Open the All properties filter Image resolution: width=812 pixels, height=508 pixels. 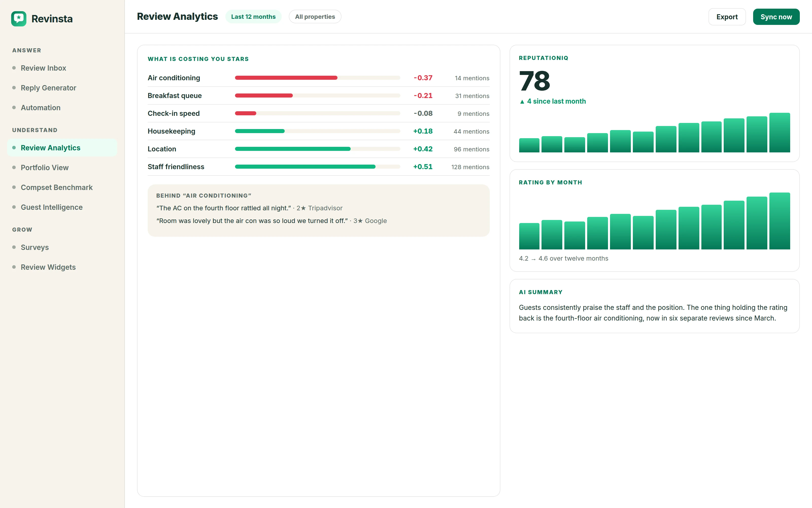(315, 17)
